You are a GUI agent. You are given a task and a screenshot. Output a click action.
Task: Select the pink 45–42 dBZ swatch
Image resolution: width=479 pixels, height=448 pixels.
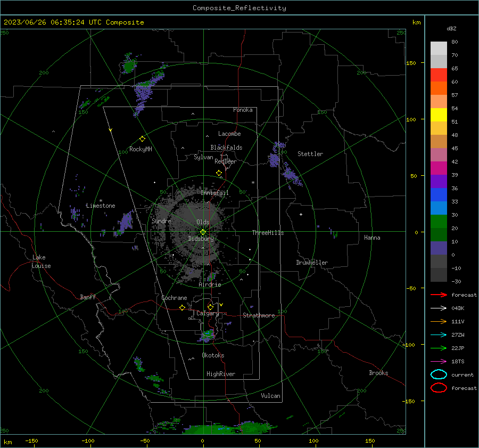pyautogui.click(x=439, y=155)
